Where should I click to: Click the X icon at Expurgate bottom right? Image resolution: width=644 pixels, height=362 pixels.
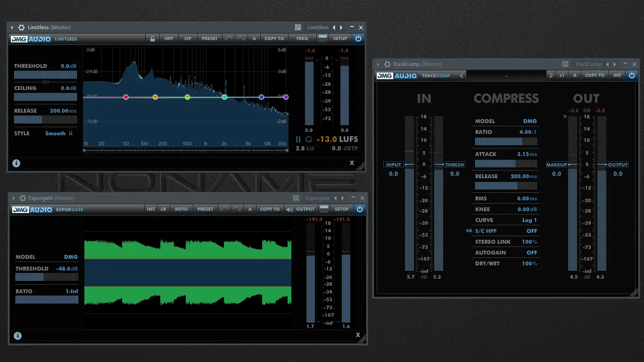[358, 335]
